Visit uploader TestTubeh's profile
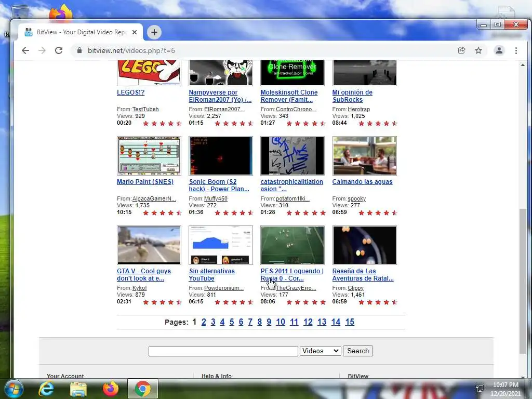The height and width of the screenshot is (399, 532). click(x=145, y=109)
